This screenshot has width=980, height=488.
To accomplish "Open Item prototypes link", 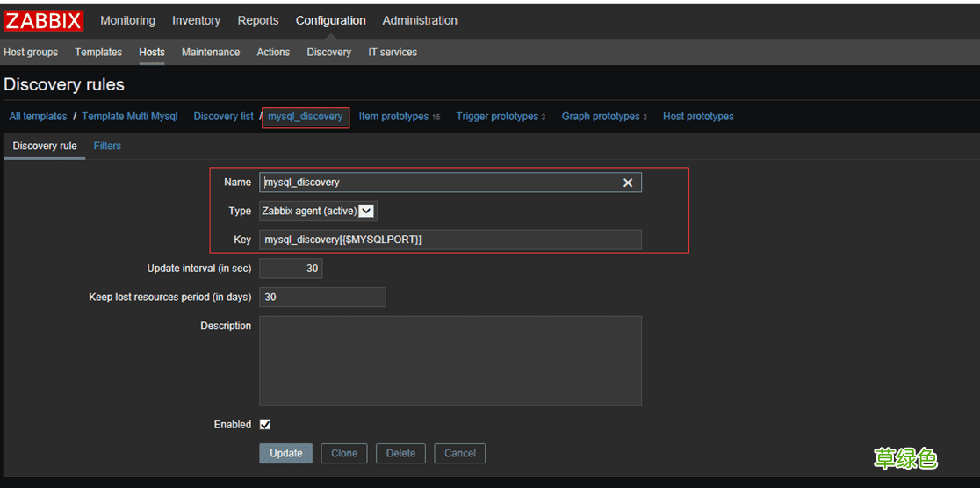I will [393, 117].
